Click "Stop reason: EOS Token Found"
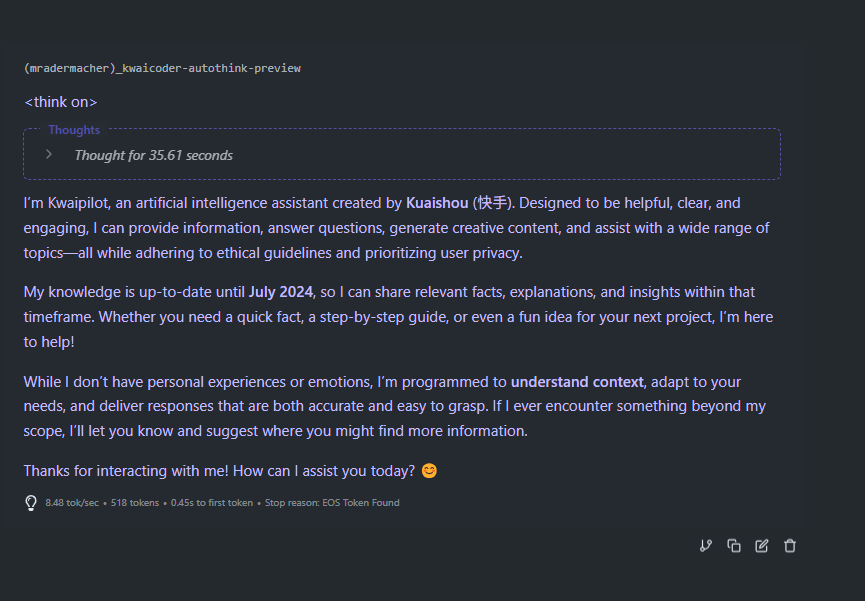The image size is (865, 601). click(332, 503)
